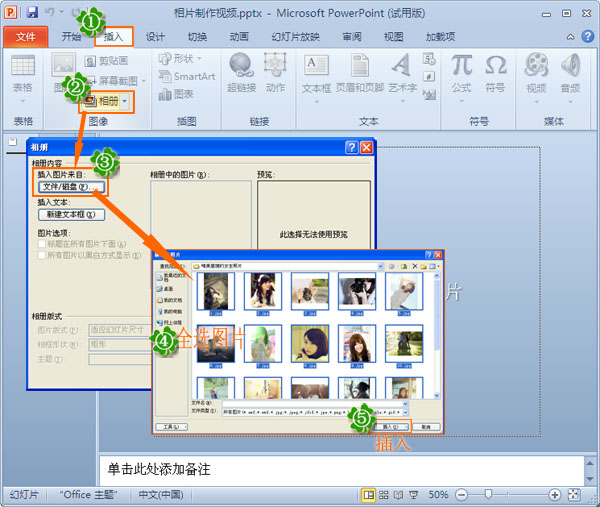Click the 图表 (Chart) icon

point(165,94)
